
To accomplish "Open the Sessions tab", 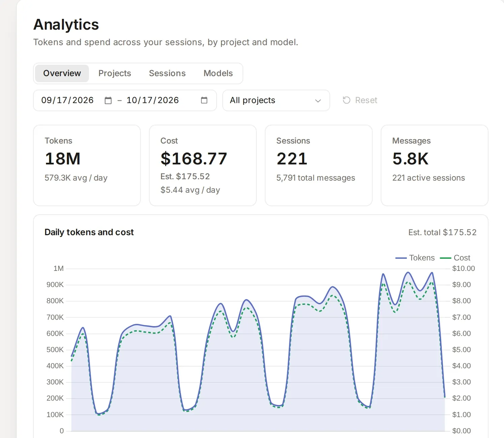I will (x=167, y=73).
